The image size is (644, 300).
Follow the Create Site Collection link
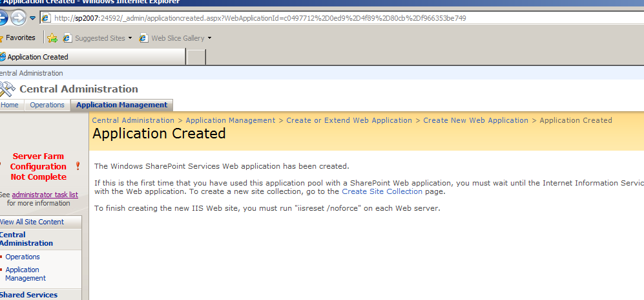pos(382,191)
